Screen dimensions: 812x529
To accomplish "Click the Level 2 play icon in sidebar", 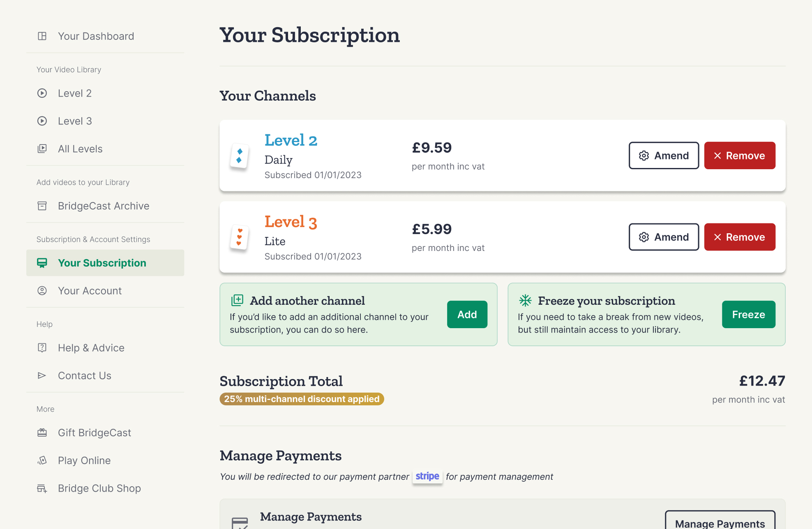I will coord(42,93).
